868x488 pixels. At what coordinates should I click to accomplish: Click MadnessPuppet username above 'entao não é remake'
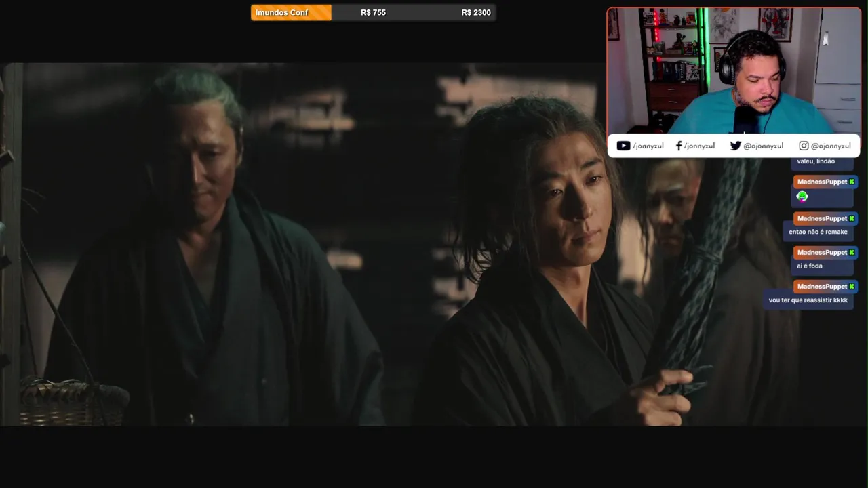(x=822, y=218)
